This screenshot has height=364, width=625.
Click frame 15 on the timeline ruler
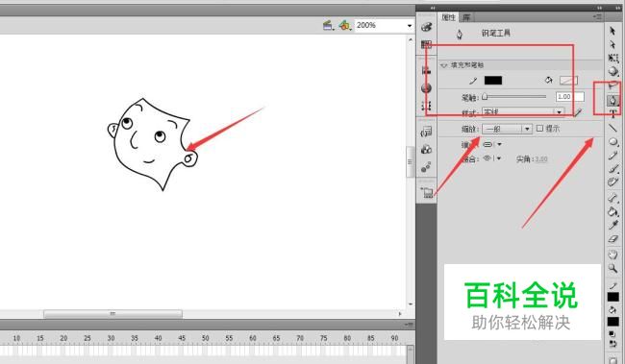coord(39,338)
